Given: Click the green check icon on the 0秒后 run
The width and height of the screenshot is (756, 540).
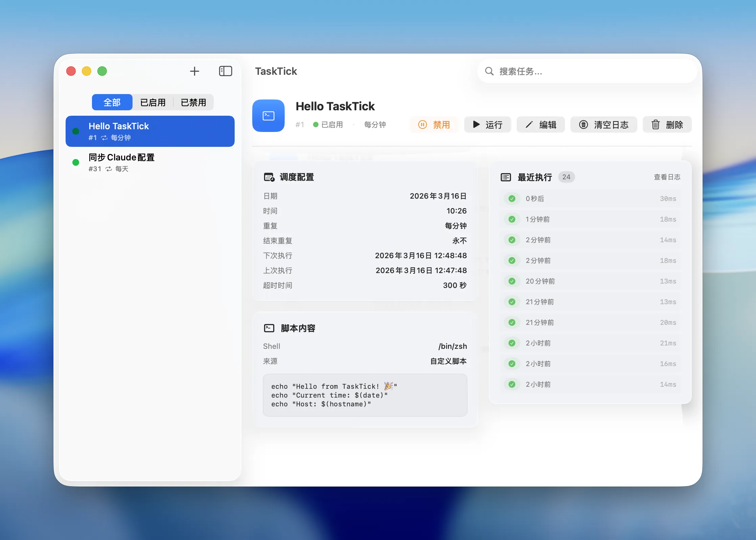Looking at the screenshot, I should coord(511,199).
